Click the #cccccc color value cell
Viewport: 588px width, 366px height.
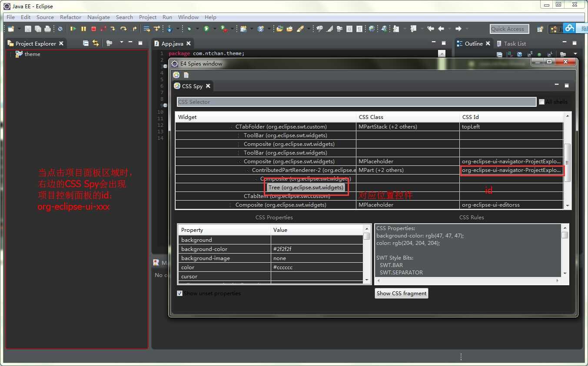(317, 267)
